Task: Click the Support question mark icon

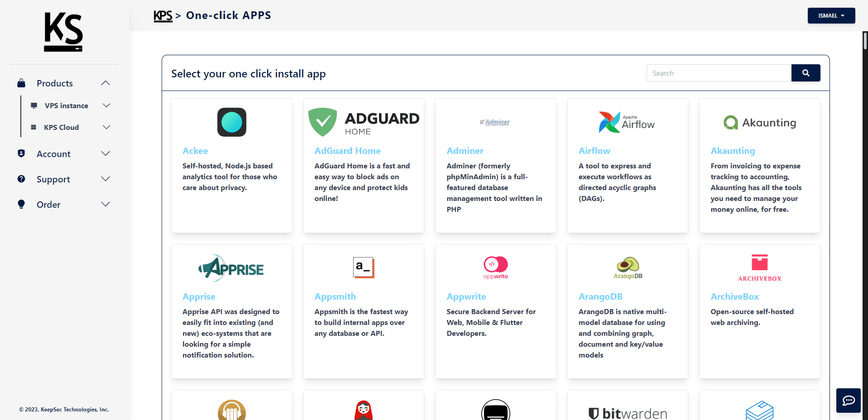Action: point(21,179)
